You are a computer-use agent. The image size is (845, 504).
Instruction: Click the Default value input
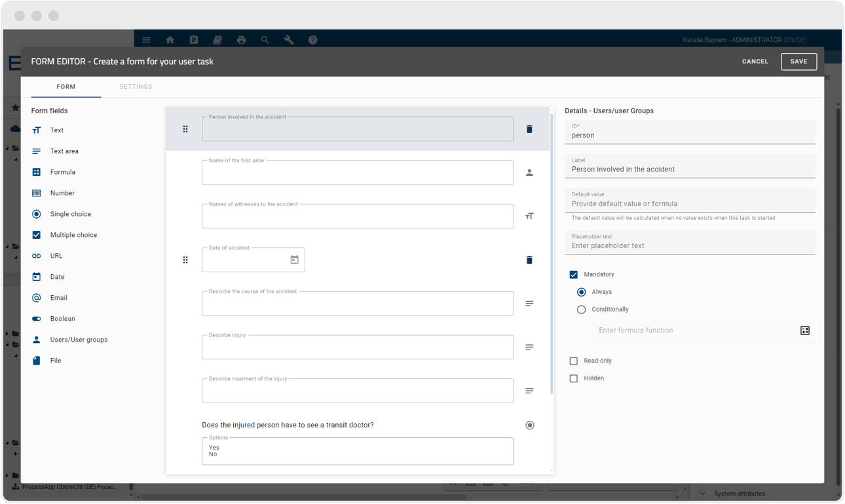click(690, 200)
